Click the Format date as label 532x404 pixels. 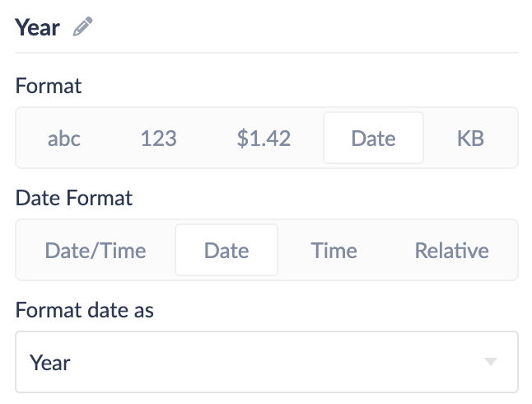pyautogui.click(x=85, y=310)
